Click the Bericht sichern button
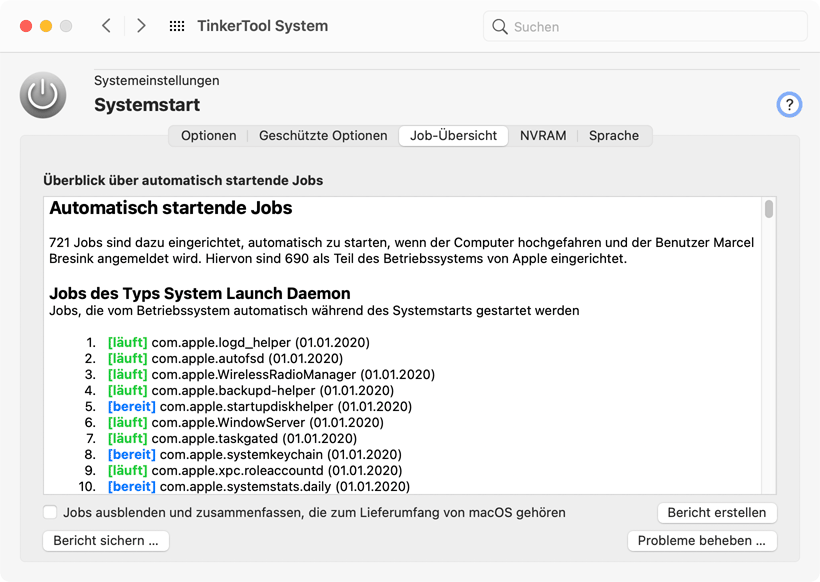The image size is (820, 582). [x=105, y=541]
